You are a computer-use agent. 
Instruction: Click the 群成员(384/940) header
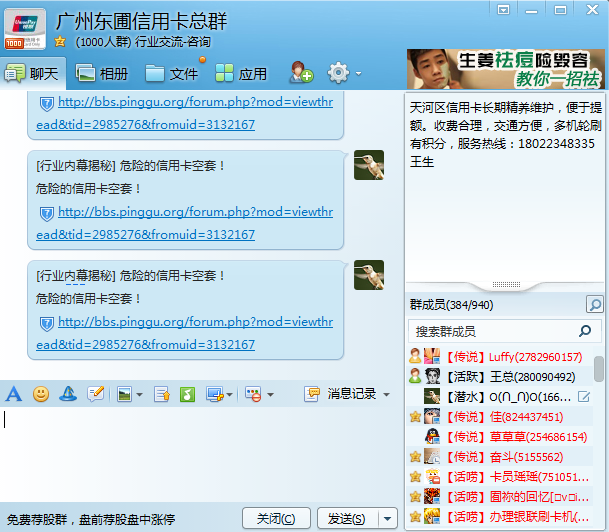point(451,305)
